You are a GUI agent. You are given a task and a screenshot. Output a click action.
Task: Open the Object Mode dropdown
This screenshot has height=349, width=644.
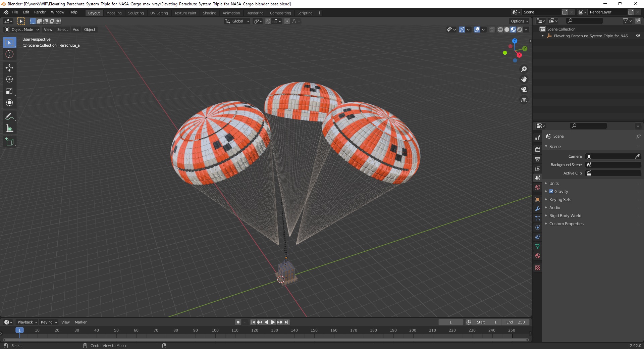(22, 30)
